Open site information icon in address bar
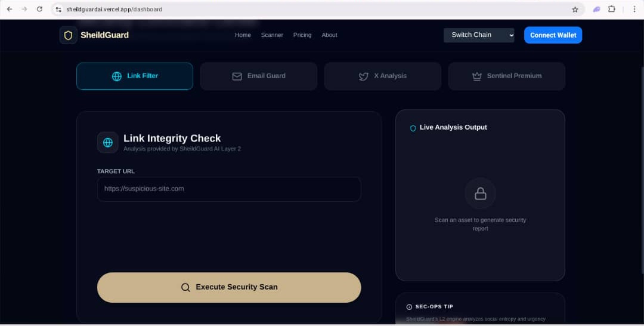This screenshot has width=644, height=326. pos(58,9)
